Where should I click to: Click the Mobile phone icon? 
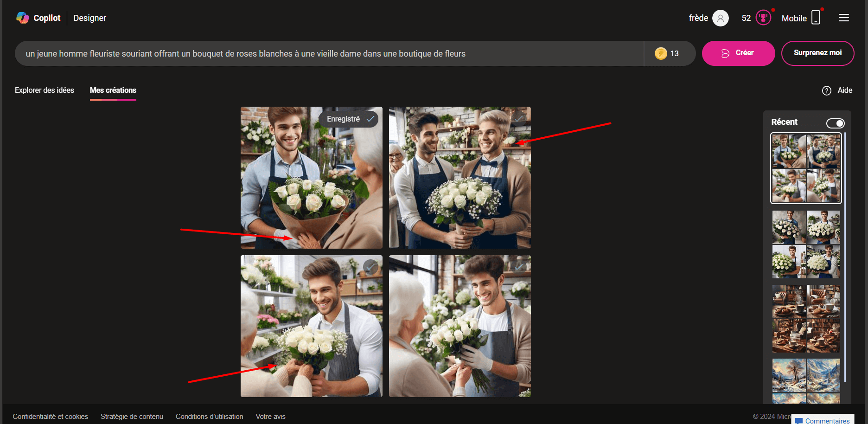(x=816, y=18)
